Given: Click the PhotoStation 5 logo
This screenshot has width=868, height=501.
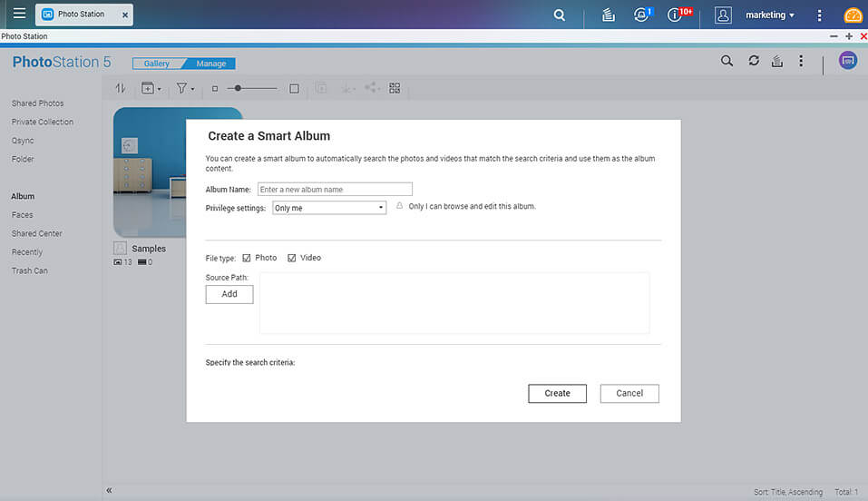Looking at the screenshot, I should [x=62, y=62].
